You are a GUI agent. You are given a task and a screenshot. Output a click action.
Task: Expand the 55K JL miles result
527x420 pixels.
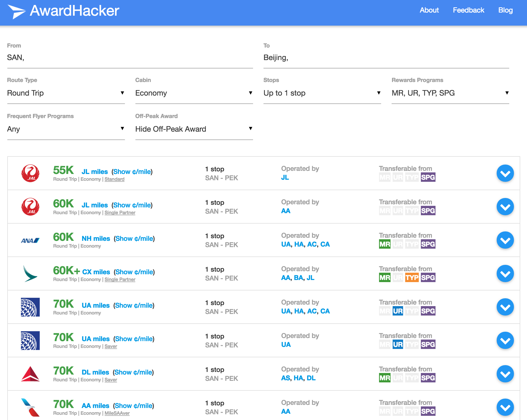pyautogui.click(x=505, y=173)
